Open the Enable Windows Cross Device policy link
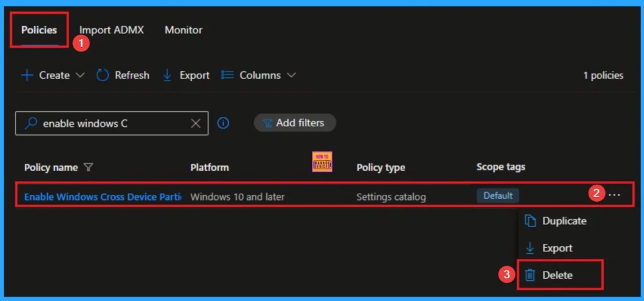The width and height of the screenshot is (644, 301). [103, 197]
